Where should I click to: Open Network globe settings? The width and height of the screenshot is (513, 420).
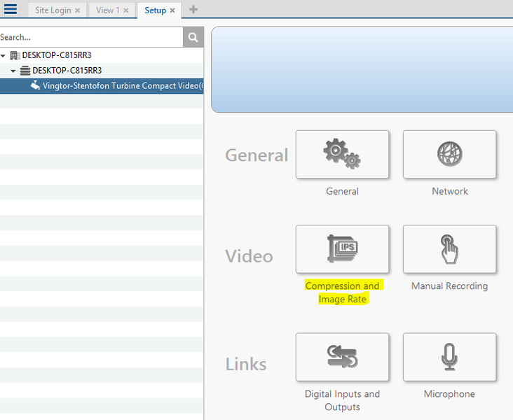click(449, 154)
